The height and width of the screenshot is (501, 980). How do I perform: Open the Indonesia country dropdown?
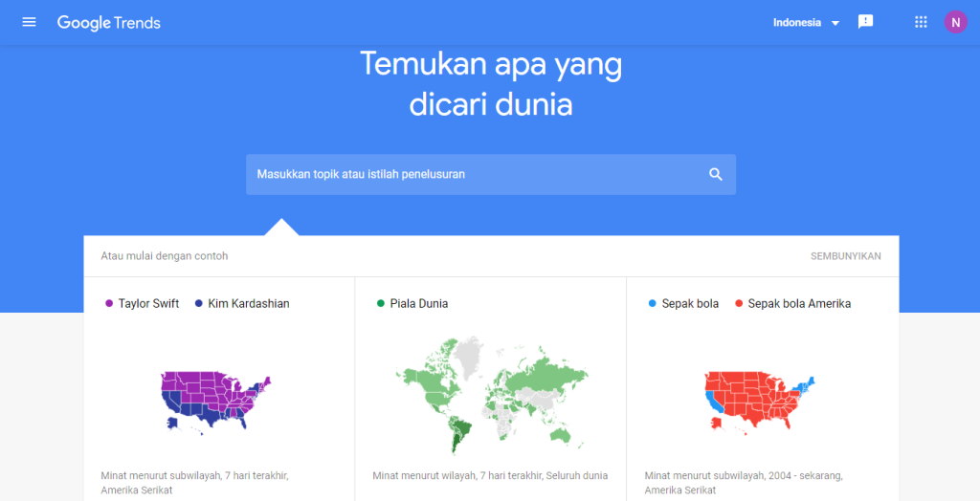coord(806,23)
